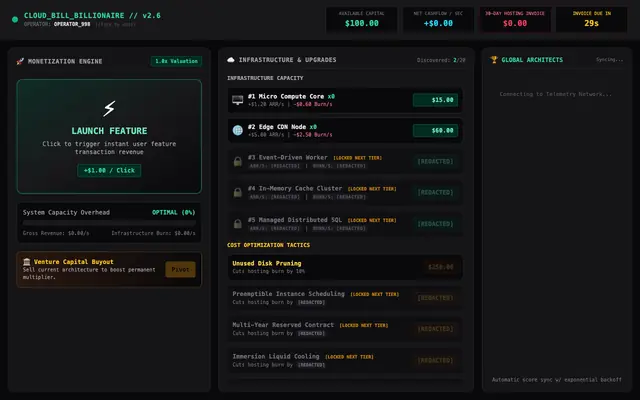
Task: Click the Unused Disk Pruning tactic name
Action: click(267, 263)
